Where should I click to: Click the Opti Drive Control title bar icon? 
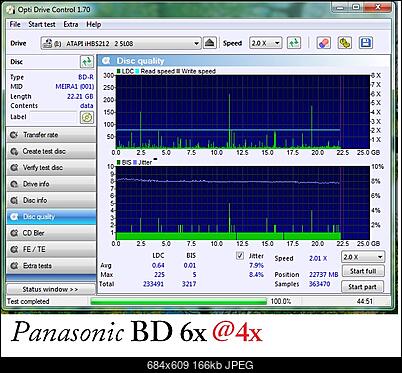tap(11, 9)
